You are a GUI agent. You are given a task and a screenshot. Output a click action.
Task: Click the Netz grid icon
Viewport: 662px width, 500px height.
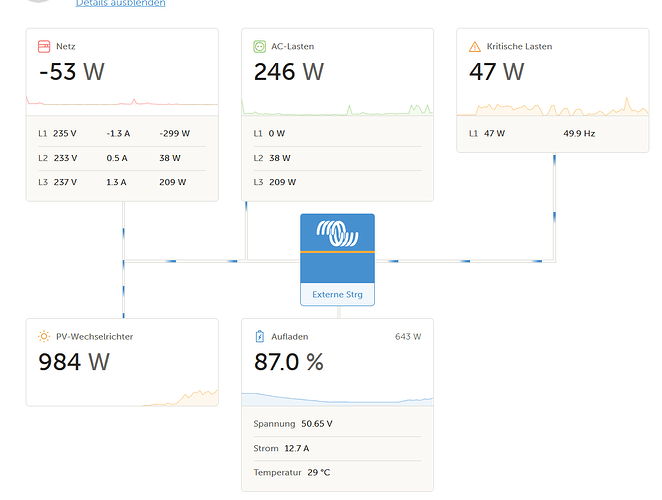click(x=44, y=46)
